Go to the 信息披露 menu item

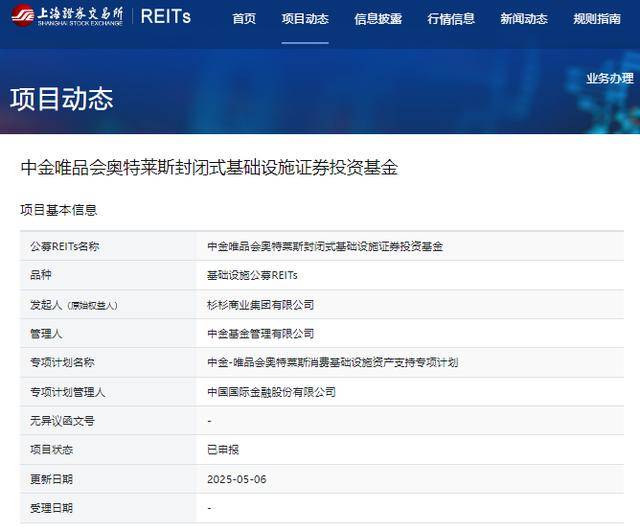point(378,19)
